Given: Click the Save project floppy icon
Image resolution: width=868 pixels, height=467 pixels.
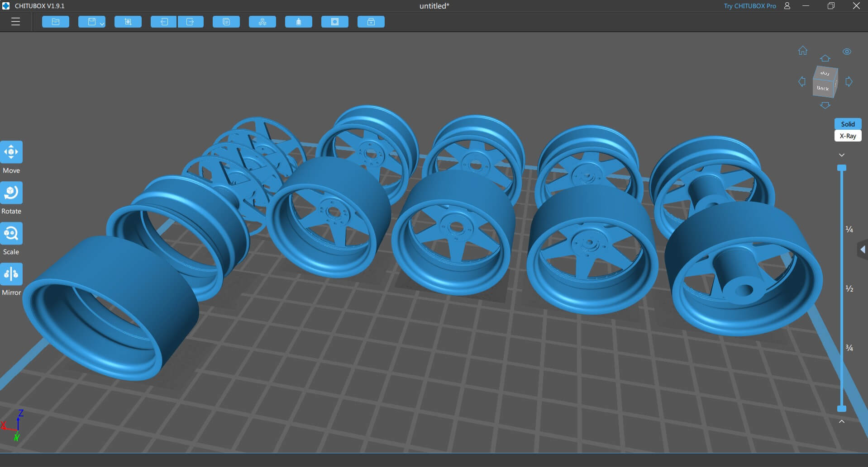Looking at the screenshot, I should pos(91,22).
